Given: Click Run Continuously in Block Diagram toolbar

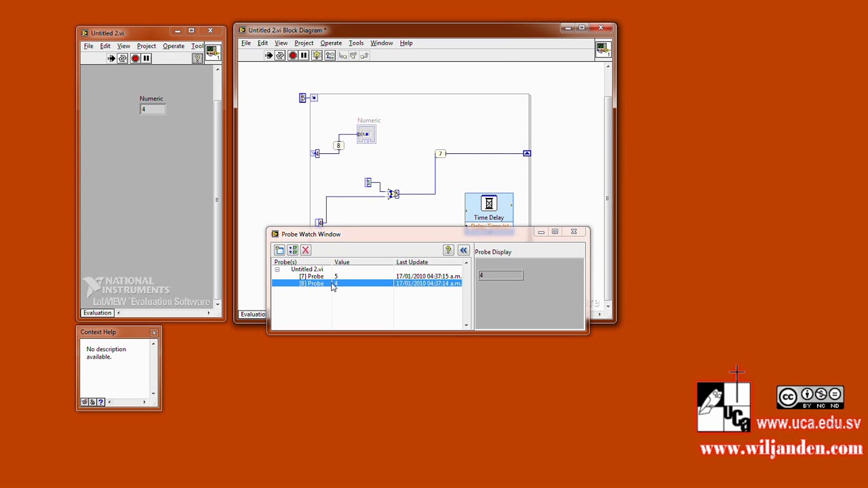Looking at the screenshot, I should click(x=280, y=56).
